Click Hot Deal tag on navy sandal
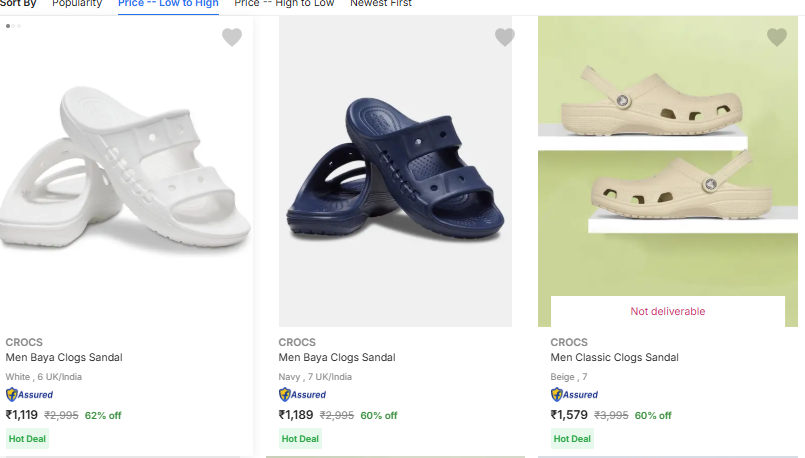The width and height of the screenshot is (805, 458). tap(300, 438)
